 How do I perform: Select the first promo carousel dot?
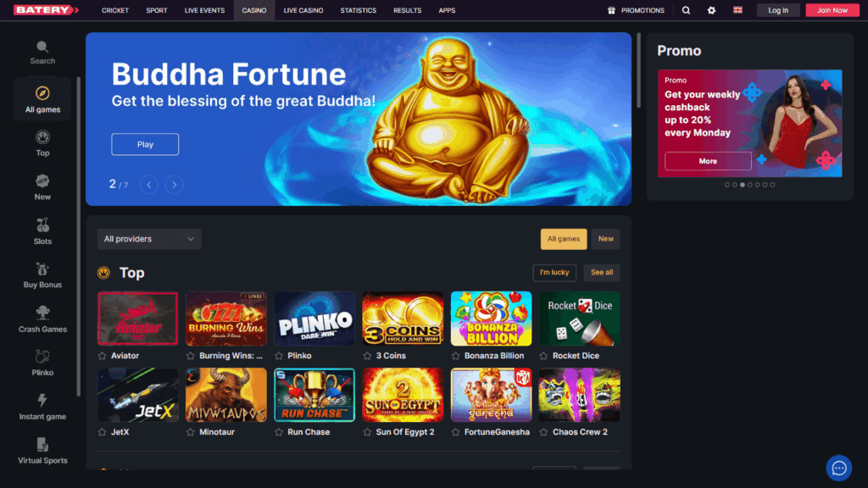coord(726,185)
